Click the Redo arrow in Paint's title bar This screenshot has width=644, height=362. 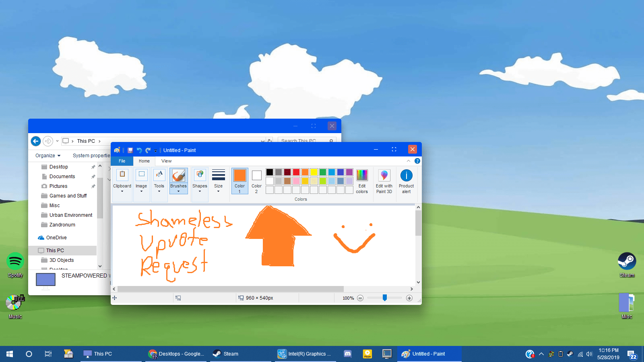pyautogui.click(x=148, y=150)
